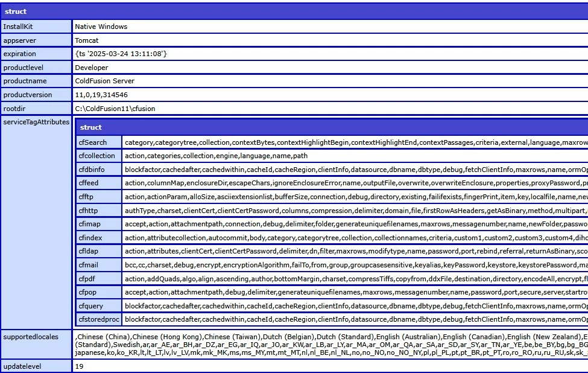Click the cfldap attribute list with clientCert
Viewport: 588px width, 373px height.
coord(355,251)
